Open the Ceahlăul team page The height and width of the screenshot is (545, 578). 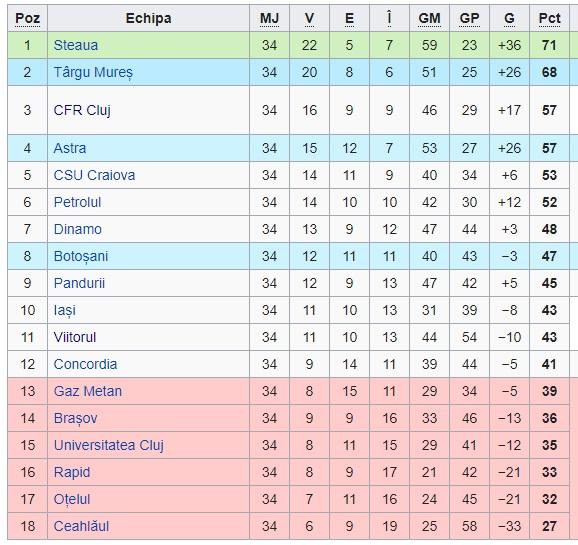click(81, 526)
